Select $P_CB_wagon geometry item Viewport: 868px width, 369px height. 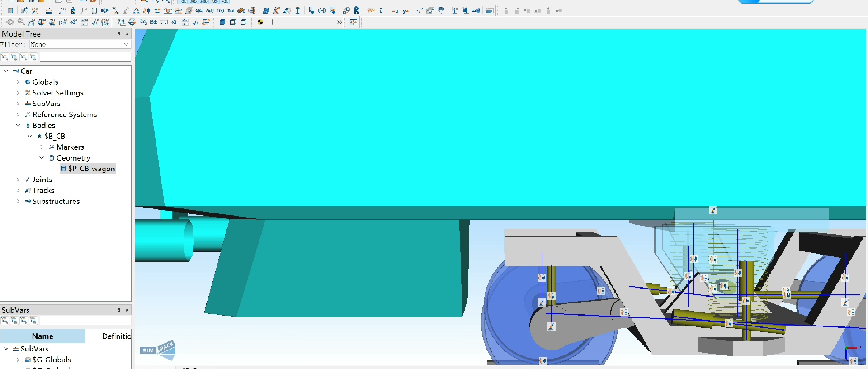tap(88, 169)
